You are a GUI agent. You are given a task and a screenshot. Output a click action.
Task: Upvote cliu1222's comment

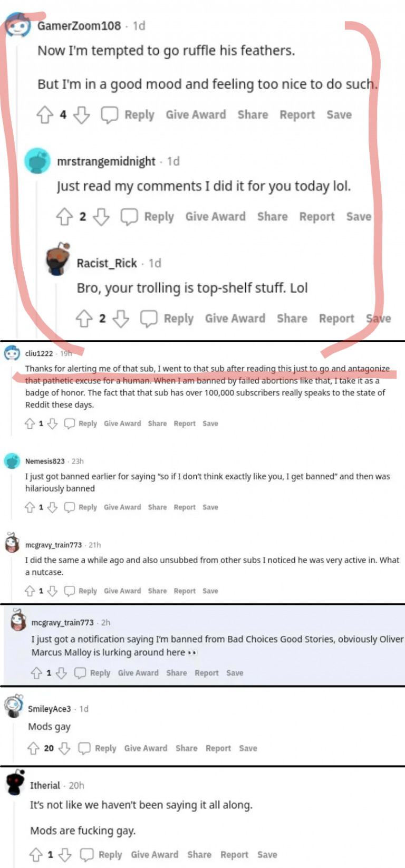coord(30,423)
